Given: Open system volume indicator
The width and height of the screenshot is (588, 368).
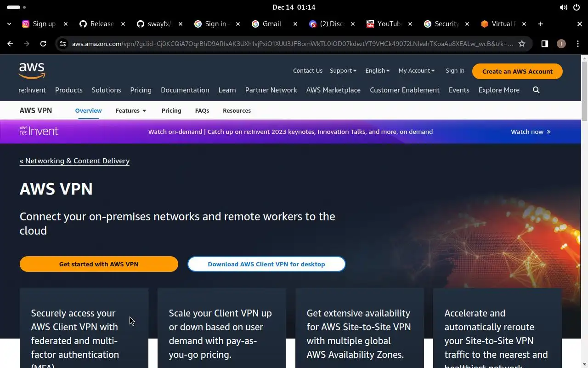Looking at the screenshot, I should tap(563, 7).
